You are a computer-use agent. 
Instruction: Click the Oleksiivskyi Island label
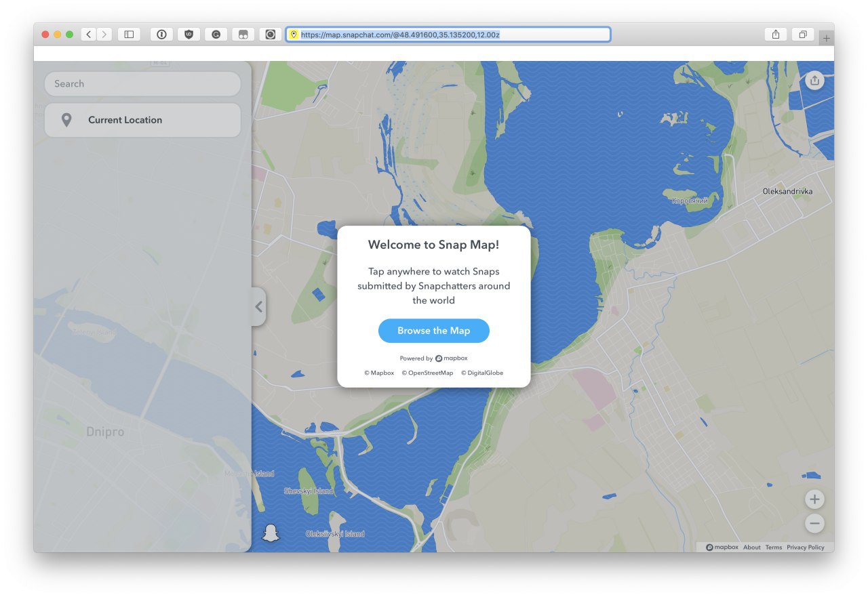click(335, 534)
